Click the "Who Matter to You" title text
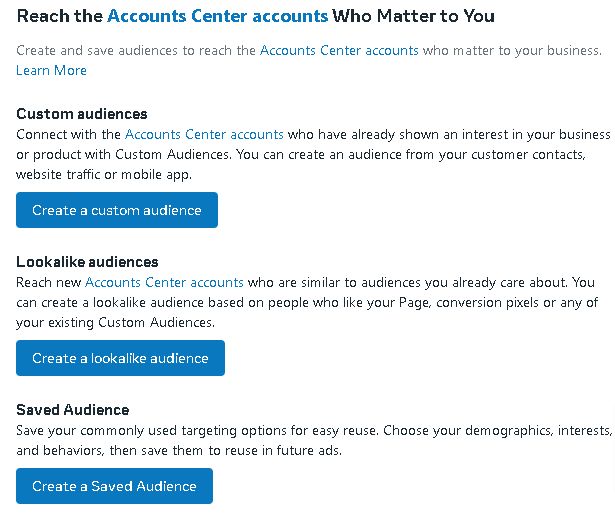The height and width of the screenshot is (520, 615). point(414,17)
